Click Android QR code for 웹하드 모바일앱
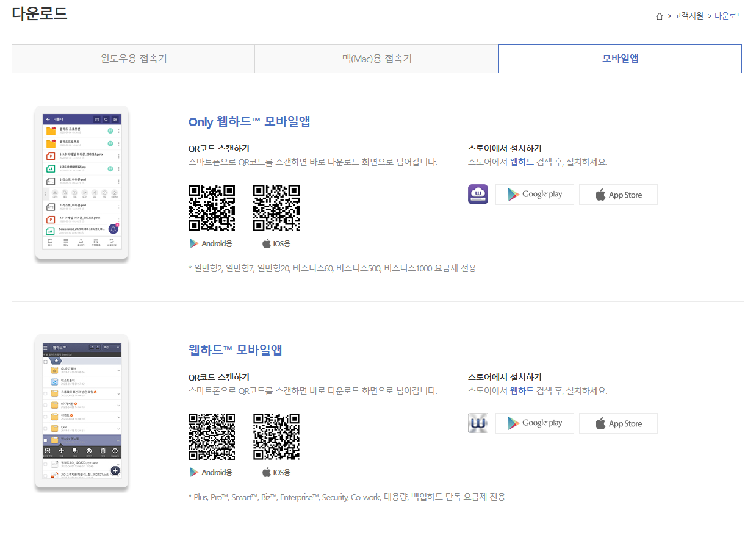The image size is (756, 538). point(212,437)
